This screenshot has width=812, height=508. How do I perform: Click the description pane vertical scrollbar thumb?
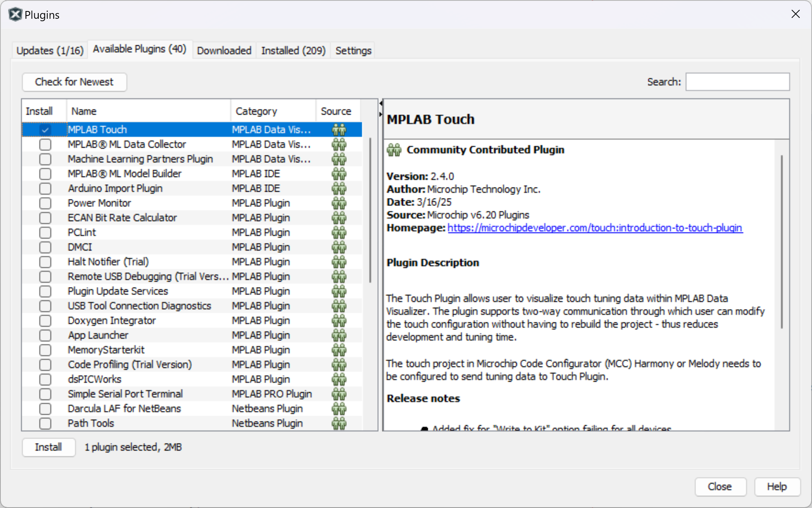pos(782,241)
